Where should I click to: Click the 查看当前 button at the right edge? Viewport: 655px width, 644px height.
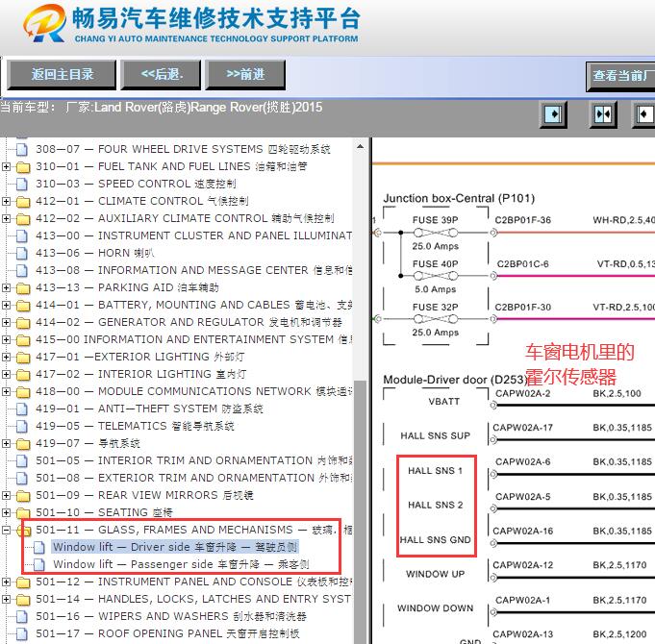pyautogui.click(x=620, y=76)
